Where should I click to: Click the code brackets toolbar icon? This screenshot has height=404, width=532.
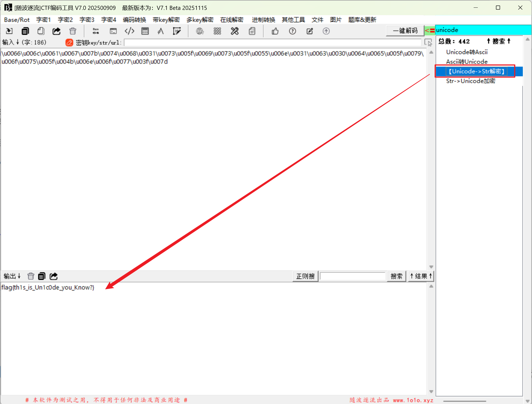coord(129,31)
